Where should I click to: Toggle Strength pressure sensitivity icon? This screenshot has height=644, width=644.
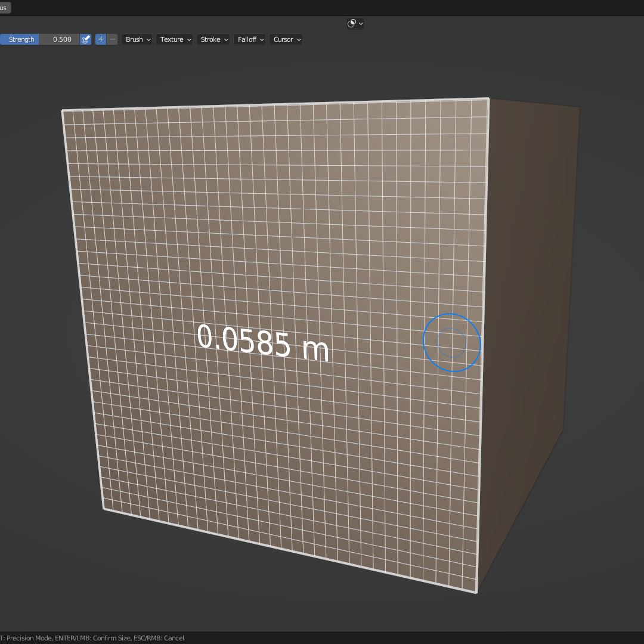[85, 39]
